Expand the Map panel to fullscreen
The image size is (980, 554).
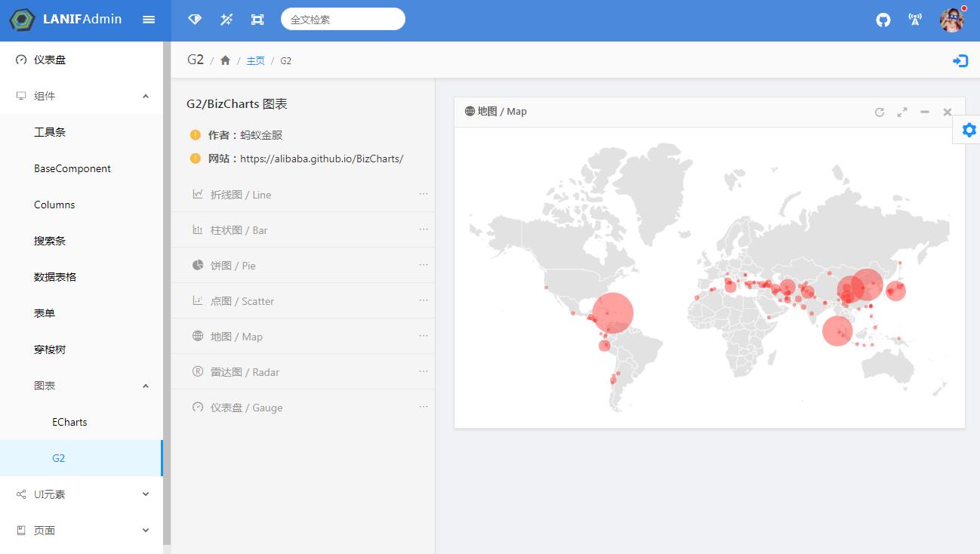pyautogui.click(x=902, y=112)
